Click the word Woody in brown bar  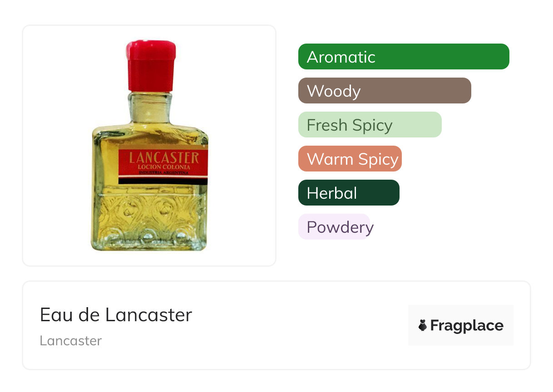(x=334, y=91)
